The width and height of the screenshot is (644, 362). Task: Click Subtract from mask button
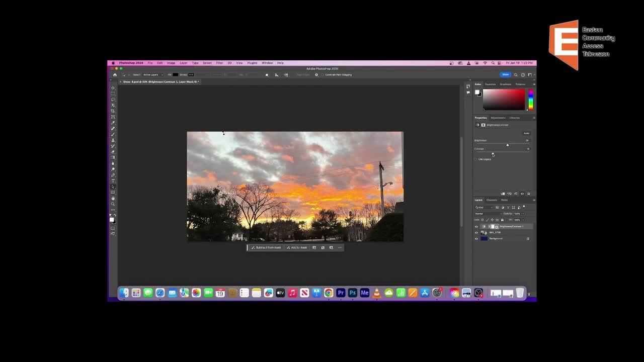pos(266,247)
